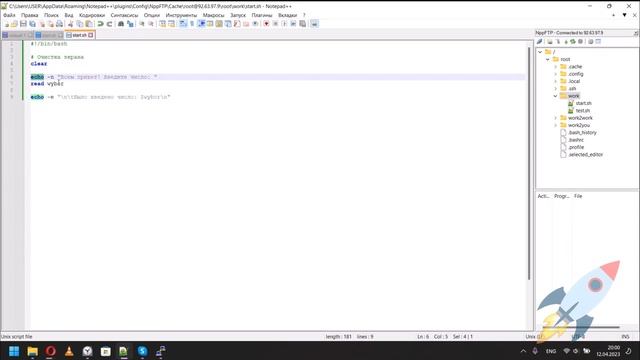Open VLC media player from the taskbar
The image size is (640, 360).
69,351
